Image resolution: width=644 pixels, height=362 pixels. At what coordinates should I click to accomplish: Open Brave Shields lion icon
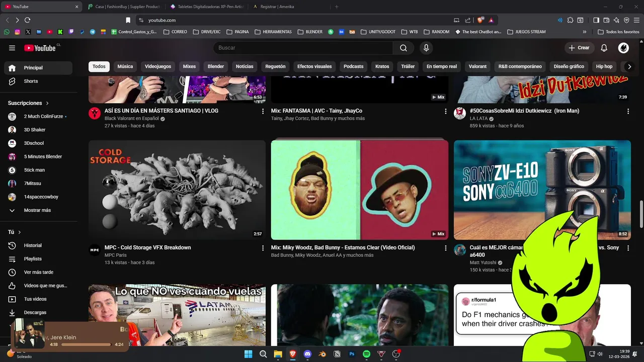pos(480,20)
